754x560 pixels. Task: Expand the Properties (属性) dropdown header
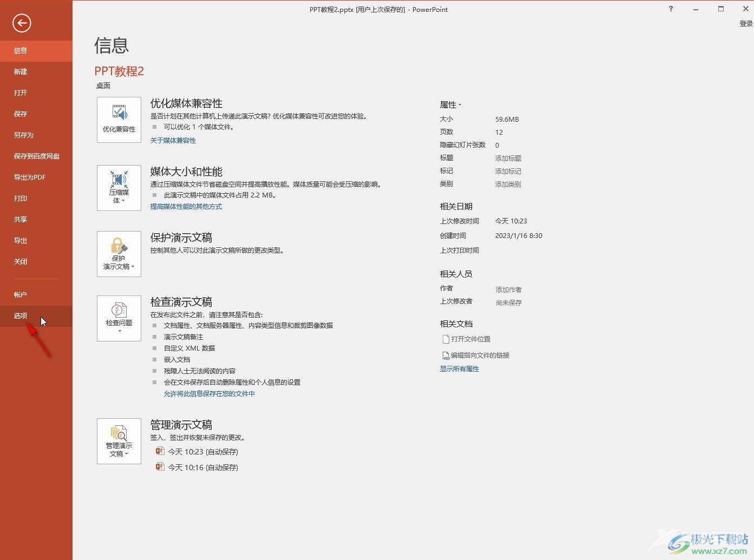click(x=450, y=105)
